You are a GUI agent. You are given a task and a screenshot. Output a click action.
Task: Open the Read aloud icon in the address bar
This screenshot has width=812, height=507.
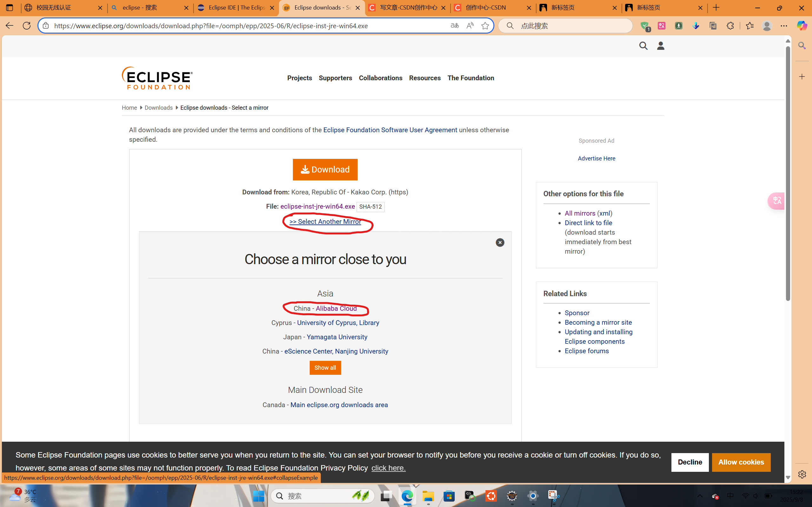pyautogui.click(x=470, y=26)
